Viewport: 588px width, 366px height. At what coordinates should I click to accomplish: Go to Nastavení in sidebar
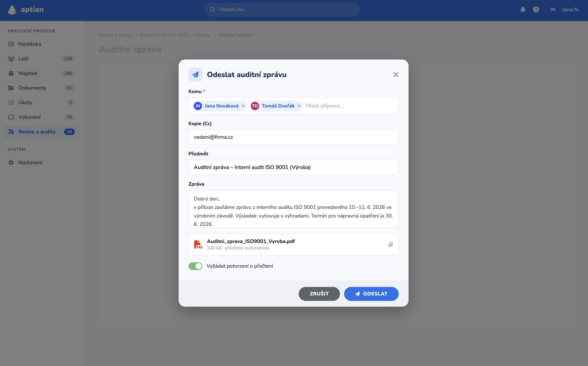point(41,163)
